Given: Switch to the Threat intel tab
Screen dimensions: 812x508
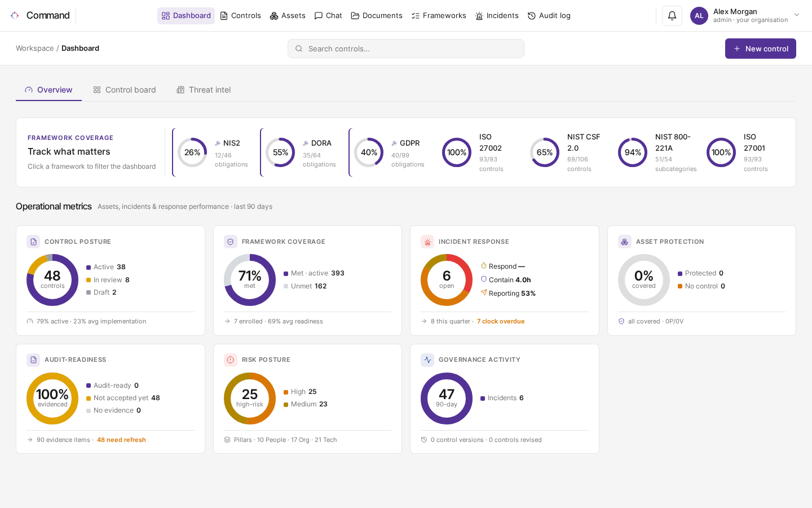Looking at the screenshot, I should (204, 90).
